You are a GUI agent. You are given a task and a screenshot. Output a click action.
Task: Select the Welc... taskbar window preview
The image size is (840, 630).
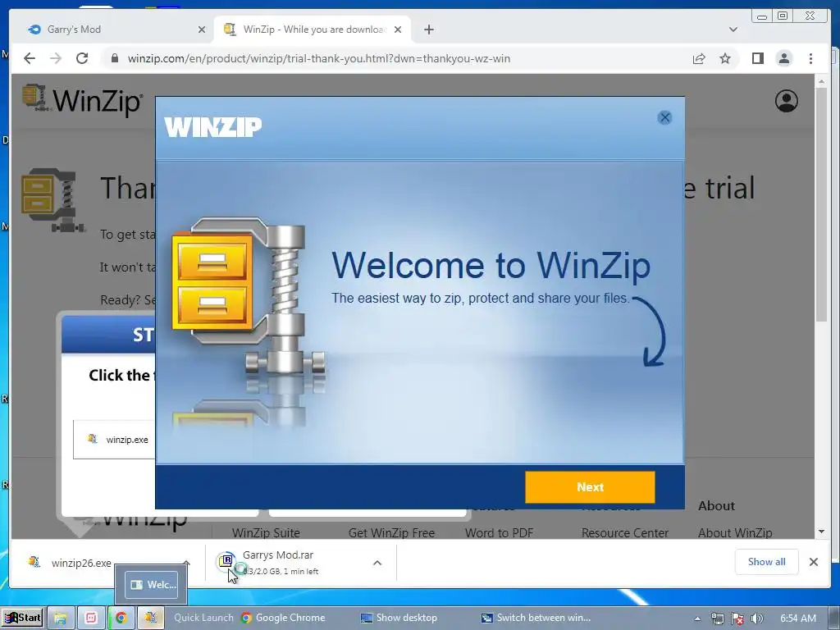tap(152, 584)
